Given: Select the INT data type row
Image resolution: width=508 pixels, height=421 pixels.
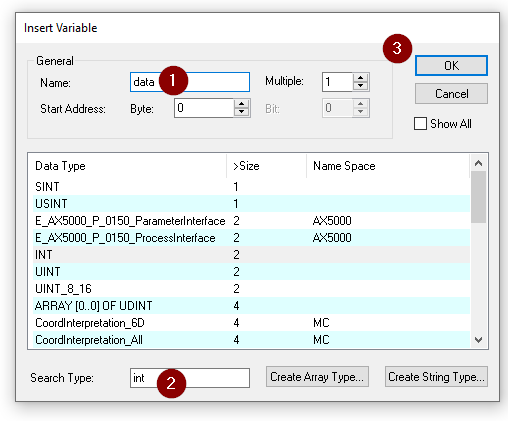Looking at the screenshot, I should [x=252, y=255].
